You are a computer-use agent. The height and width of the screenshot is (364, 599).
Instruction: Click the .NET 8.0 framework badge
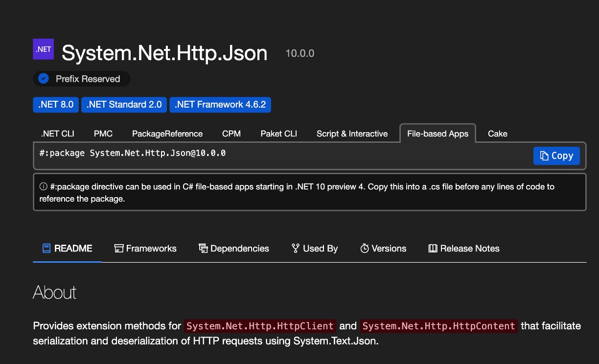tap(56, 105)
